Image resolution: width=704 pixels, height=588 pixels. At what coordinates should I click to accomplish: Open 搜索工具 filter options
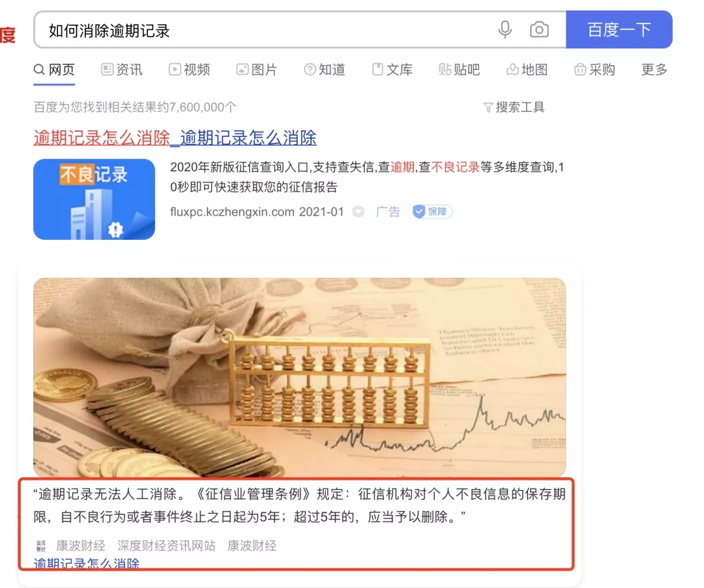click(x=514, y=108)
